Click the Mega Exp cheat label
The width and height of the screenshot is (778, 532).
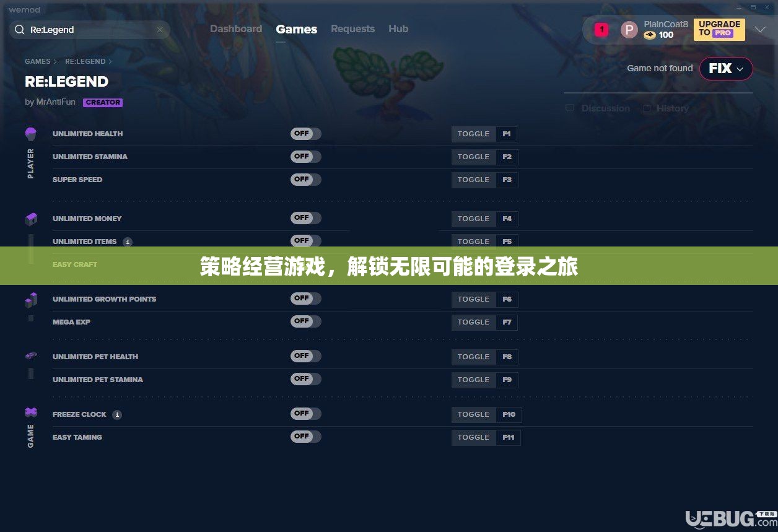[71, 322]
